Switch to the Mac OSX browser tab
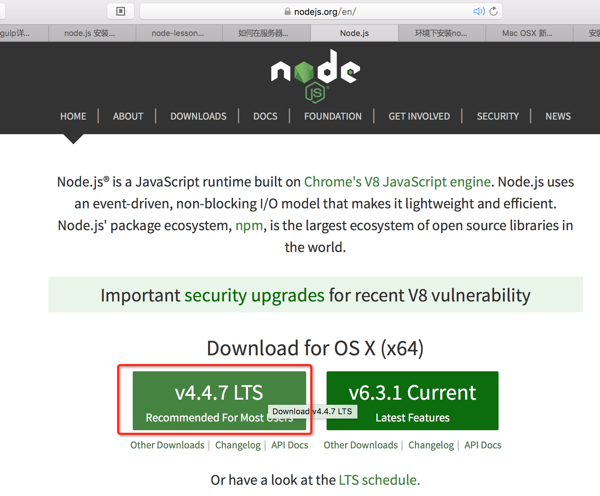The height and width of the screenshot is (496, 600). pos(526,33)
